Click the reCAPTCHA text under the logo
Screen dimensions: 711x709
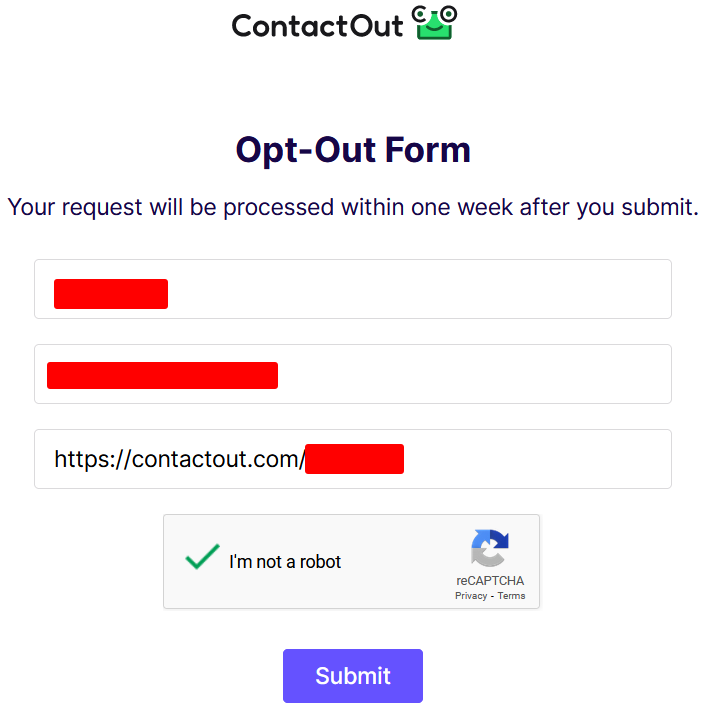pyautogui.click(x=490, y=581)
